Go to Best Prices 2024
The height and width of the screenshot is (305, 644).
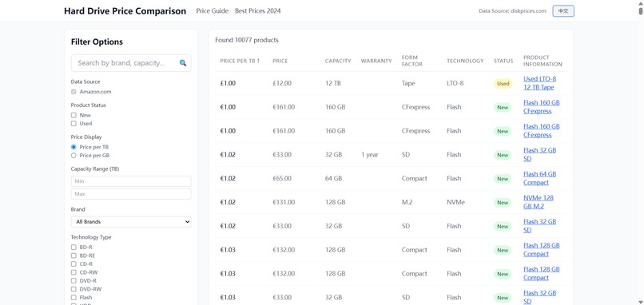(258, 11)
